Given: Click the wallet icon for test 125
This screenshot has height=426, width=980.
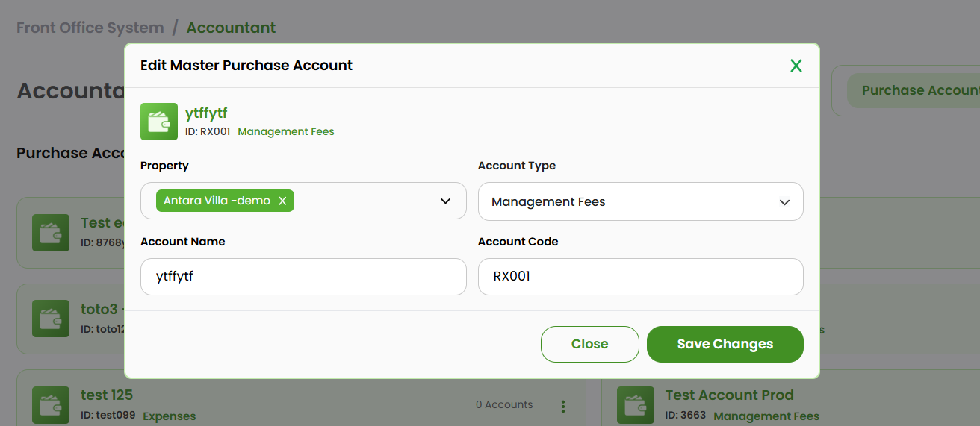Looking at the screenshot, I should pyautogui.click(x=50, y=405).
